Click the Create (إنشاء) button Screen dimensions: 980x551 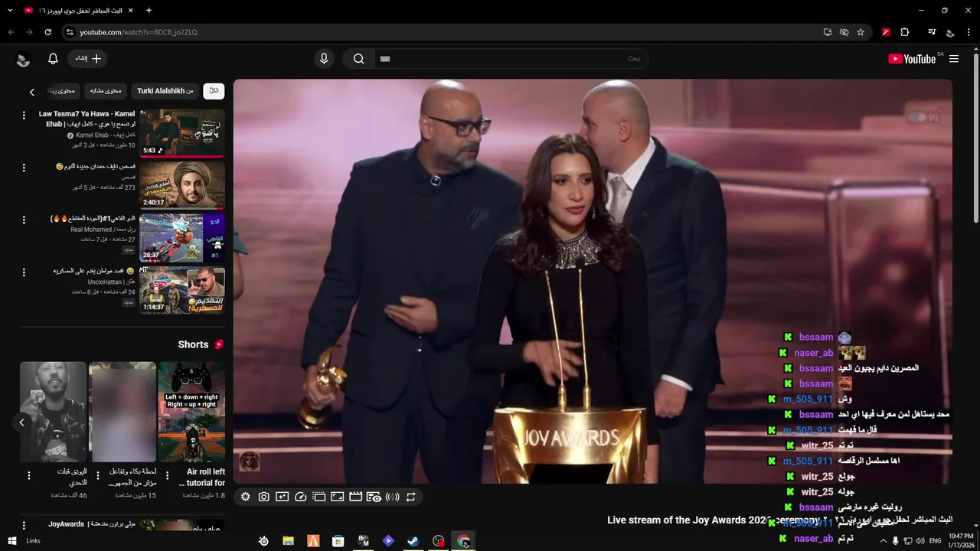pos(88,59)
